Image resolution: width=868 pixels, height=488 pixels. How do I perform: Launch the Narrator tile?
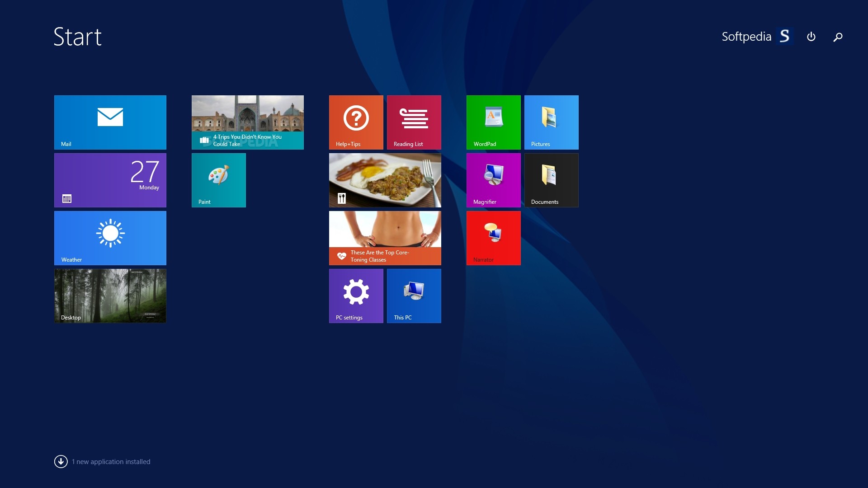coord(493,238)
